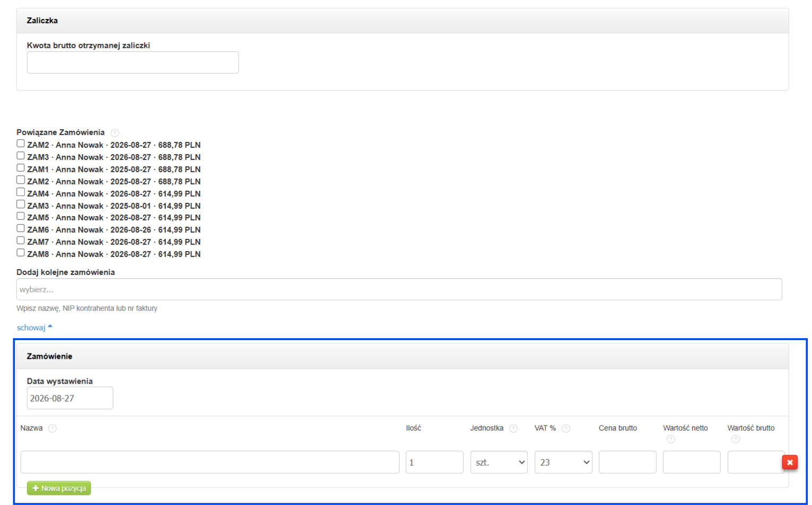This screenshot has height=505, width=812.
Task: Focus the Kwota brutto otrzymanej zaliczki field
Action: click(x=133, y=63)
